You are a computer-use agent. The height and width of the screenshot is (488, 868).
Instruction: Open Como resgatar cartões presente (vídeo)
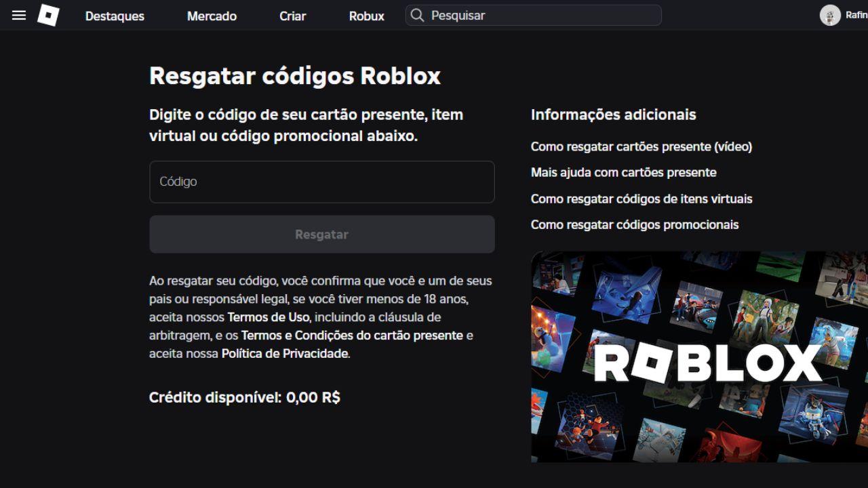click(642, 146)
